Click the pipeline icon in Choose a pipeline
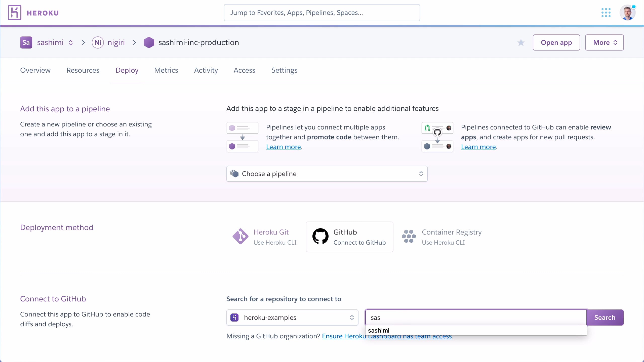Image resolution: width=644 pixels, height=362 pixels. [234, 174]
